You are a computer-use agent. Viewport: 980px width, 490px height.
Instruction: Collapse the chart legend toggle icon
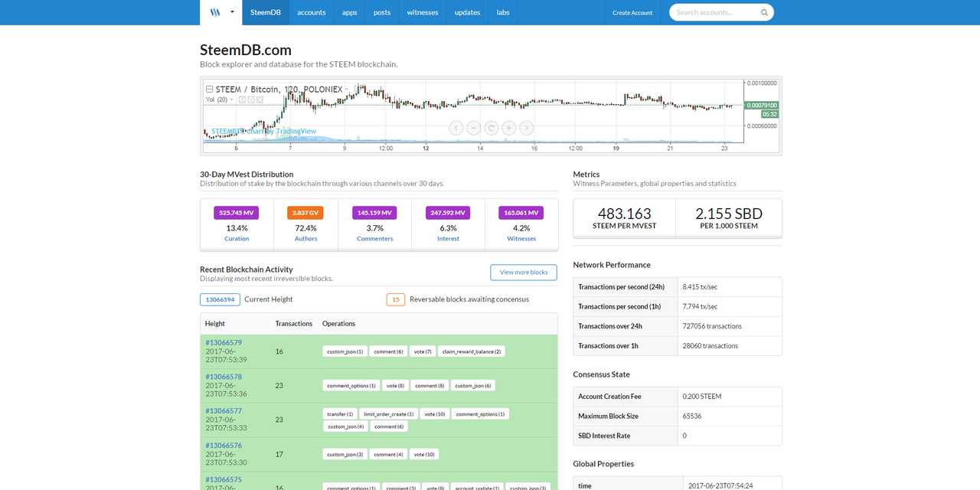pyautogui.click(x=209, y=90)
